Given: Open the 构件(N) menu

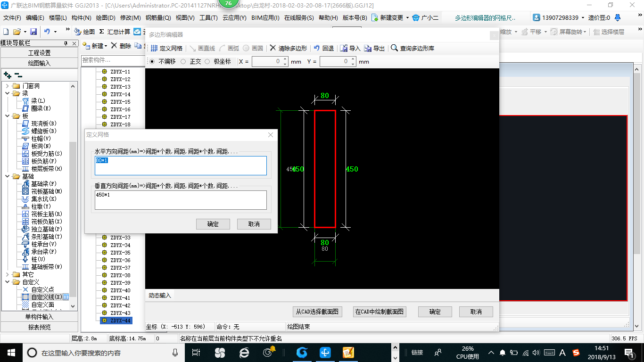Looking at the screenshot, I should click(x=81, y=17).
